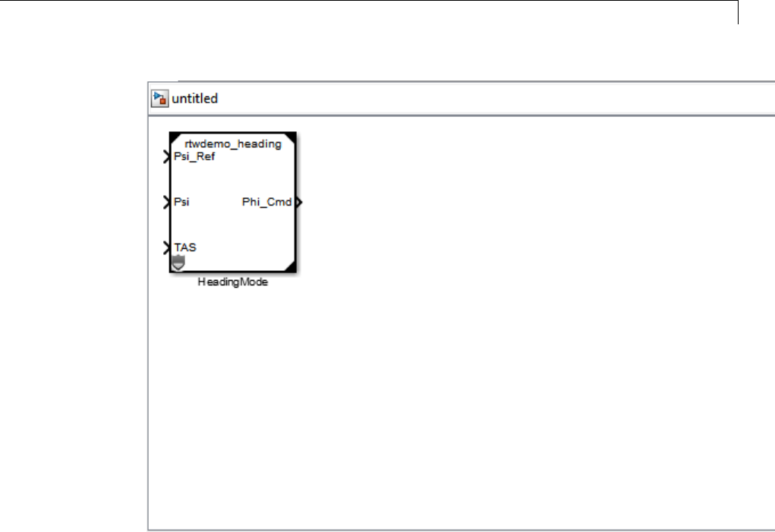
Task: Click the HeadingMode block name label
Action: (233, 282)
